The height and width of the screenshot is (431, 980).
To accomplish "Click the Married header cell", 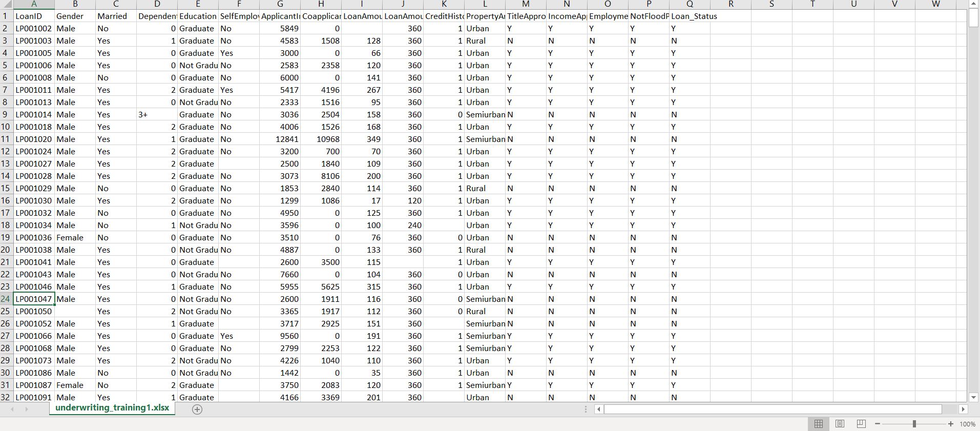I will (x=116, y=16).
